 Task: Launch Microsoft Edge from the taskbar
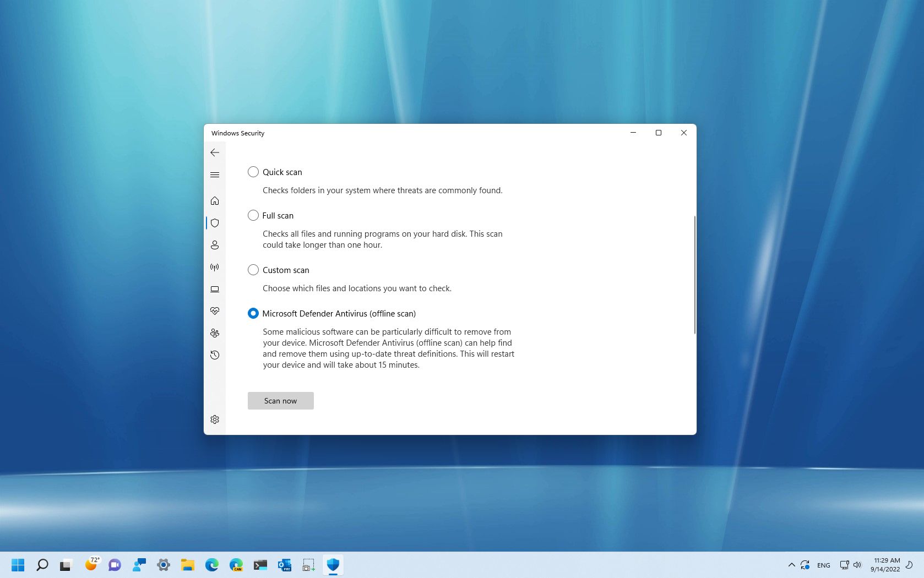pyautogui.click(x=211, y=565)
